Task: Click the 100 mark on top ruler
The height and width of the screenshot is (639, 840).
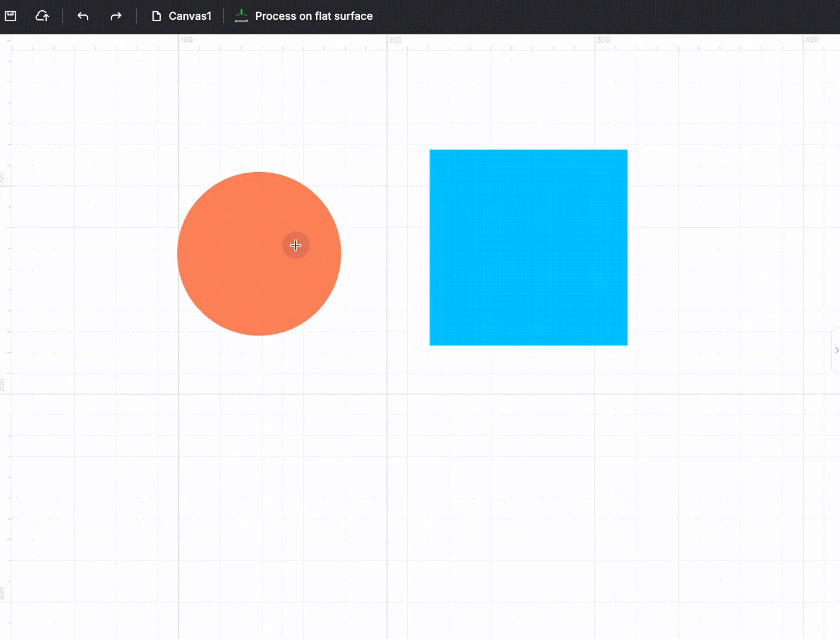Action: [x=187, y=40]
